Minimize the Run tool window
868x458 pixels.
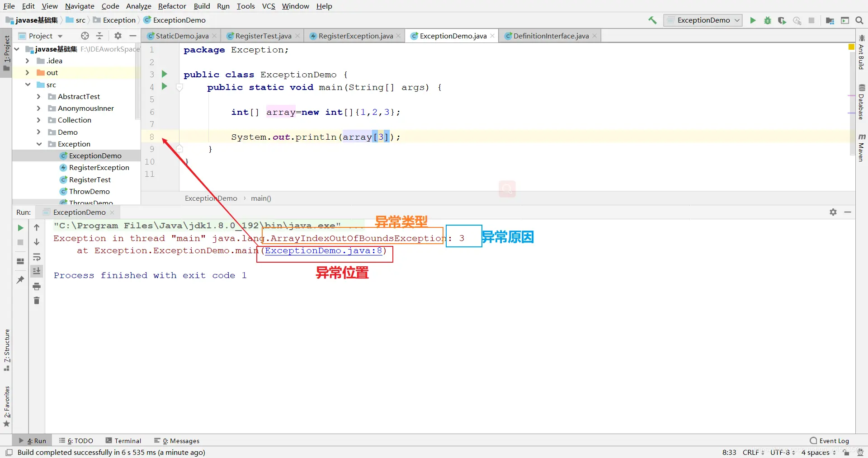tap(848, 212)
